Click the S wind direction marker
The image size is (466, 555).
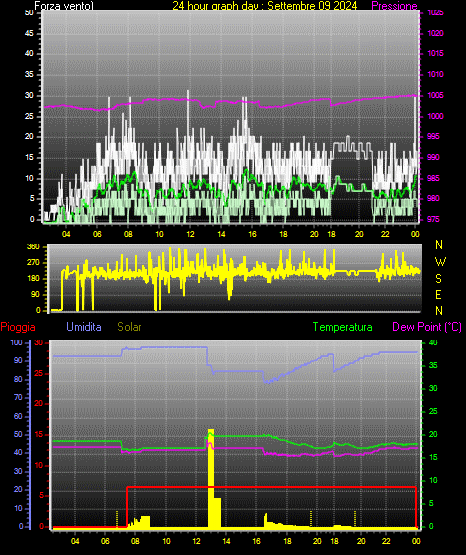tap(439, 279)
